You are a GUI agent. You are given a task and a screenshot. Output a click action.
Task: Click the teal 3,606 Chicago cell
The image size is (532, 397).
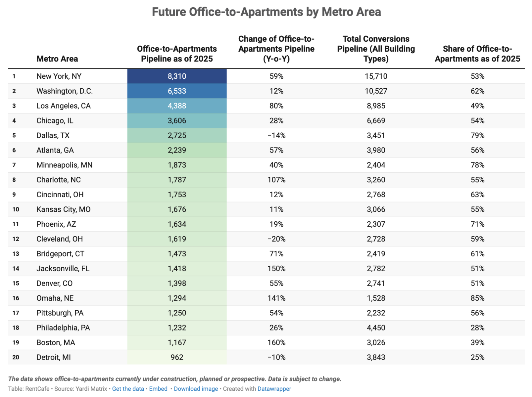177,121
